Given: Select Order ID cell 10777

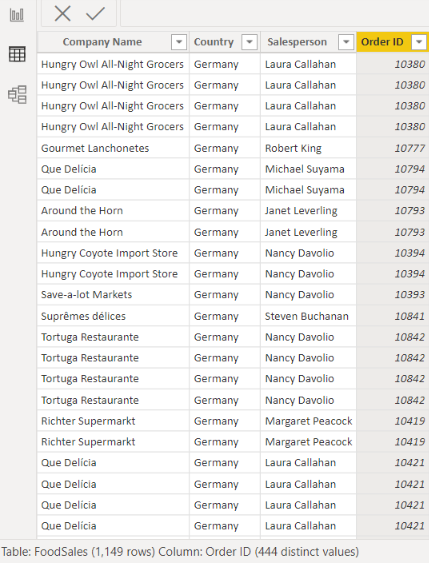Looking at the screenshot, I should [x=393, y=148].
